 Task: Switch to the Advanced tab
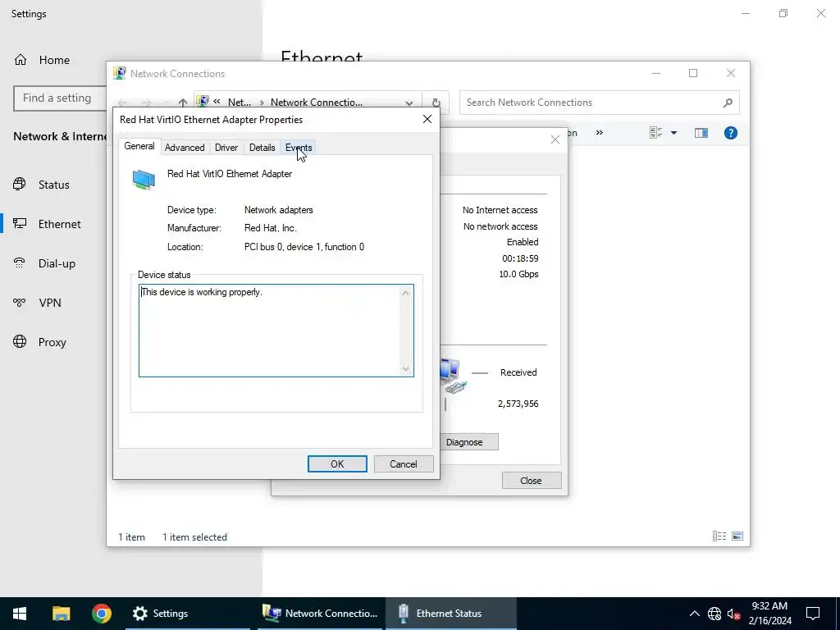point(185,148)
